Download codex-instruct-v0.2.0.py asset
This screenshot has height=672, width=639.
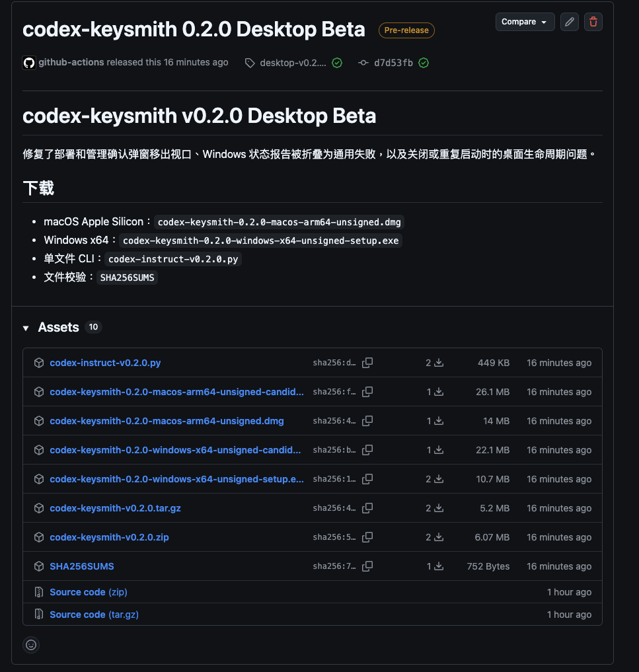click(105, 363)
